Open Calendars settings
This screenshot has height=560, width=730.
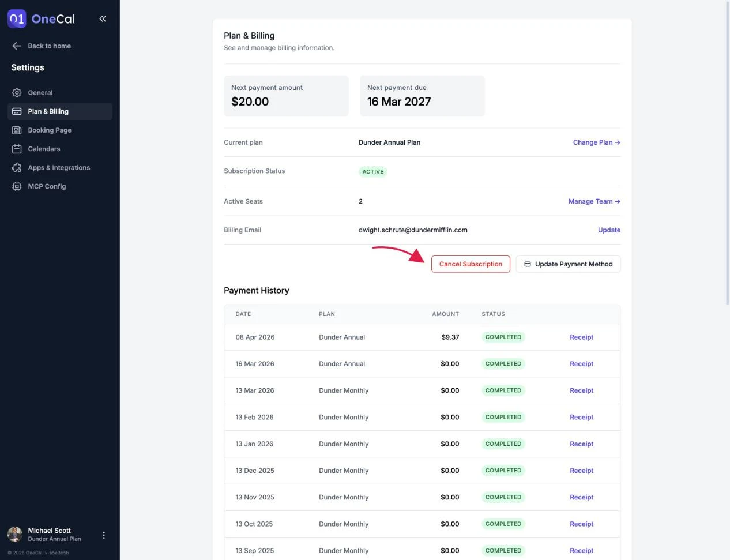pos(60,149)
